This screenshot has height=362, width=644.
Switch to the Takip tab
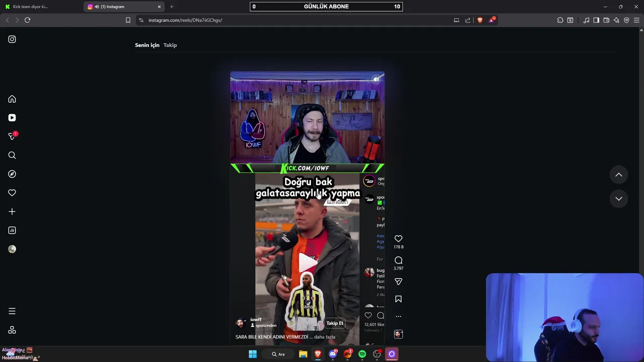point(170,45)
